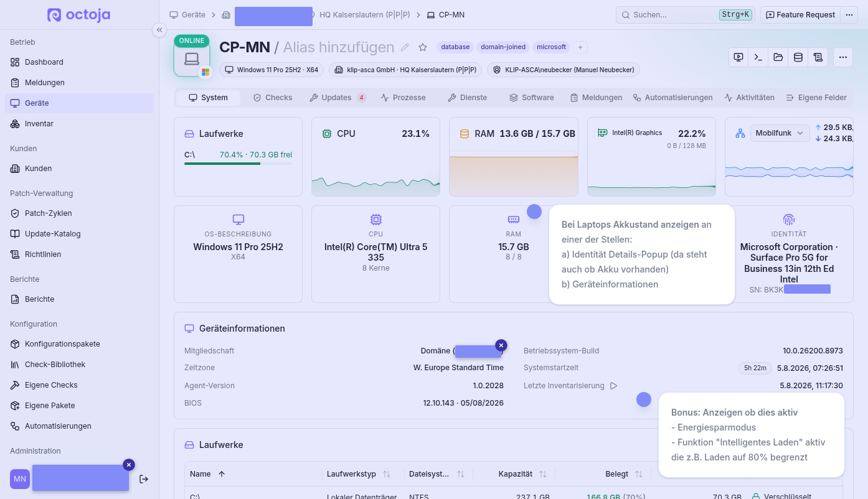Switch to the Checks tab
This screenshot has height=499, width=868.
[273, 98]
